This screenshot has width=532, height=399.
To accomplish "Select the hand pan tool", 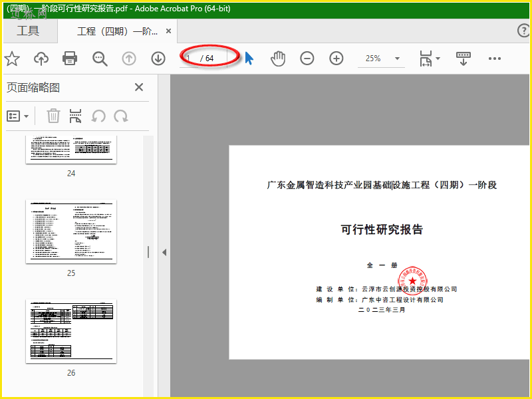I will [x=278, y=59].
